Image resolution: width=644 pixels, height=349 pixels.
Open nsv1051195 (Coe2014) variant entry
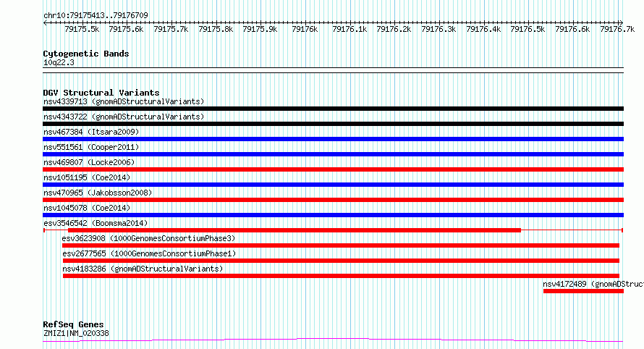pyautogui.click(x=87, y=177)
